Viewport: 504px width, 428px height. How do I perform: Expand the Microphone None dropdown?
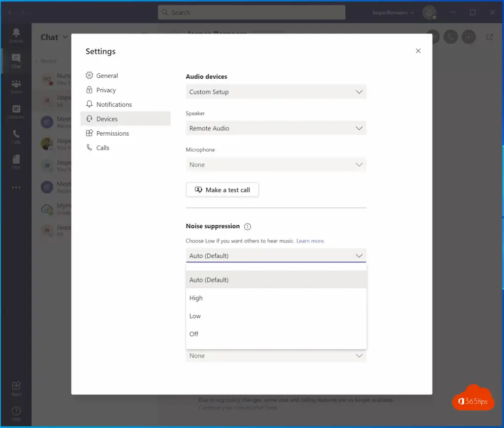coord(276,164)
